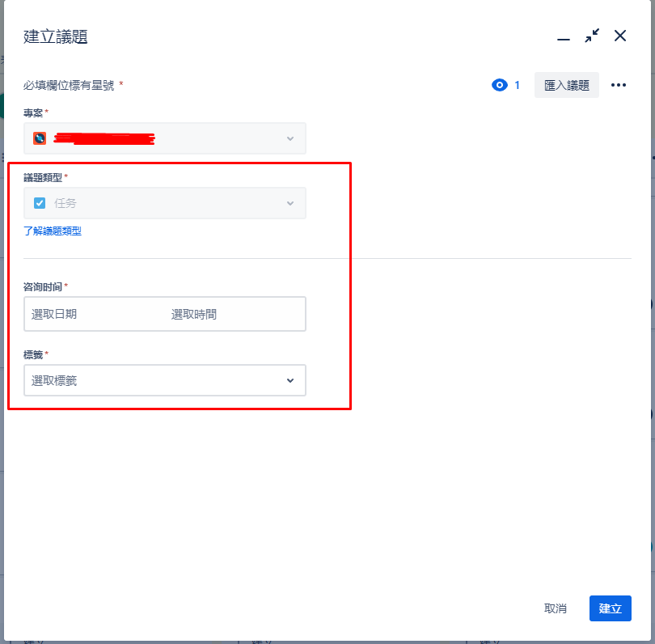Screen dimensions: 655x644
Task: Click the 咨询时间 field label
Action: (x=43, y=287)
